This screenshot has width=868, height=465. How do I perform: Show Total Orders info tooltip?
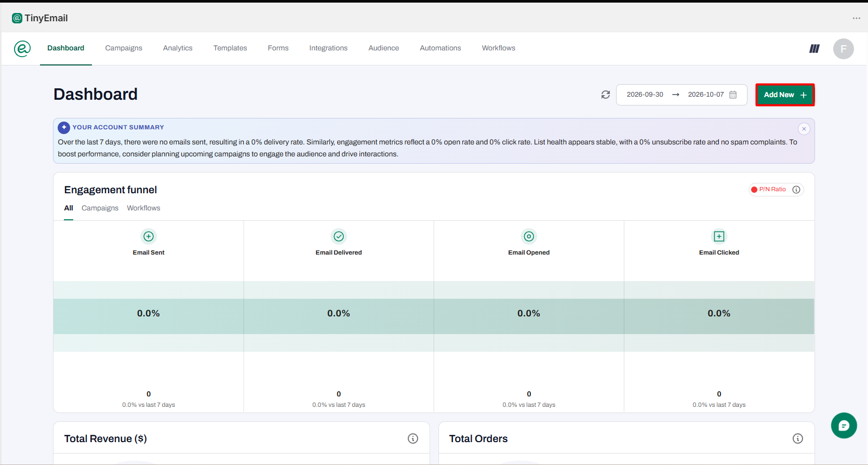click(x=798, y=439)
